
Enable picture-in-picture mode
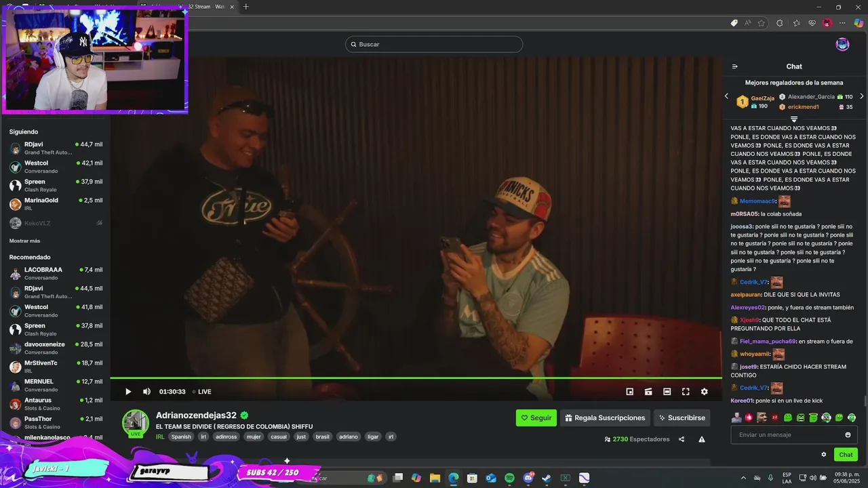click(629, 392)
